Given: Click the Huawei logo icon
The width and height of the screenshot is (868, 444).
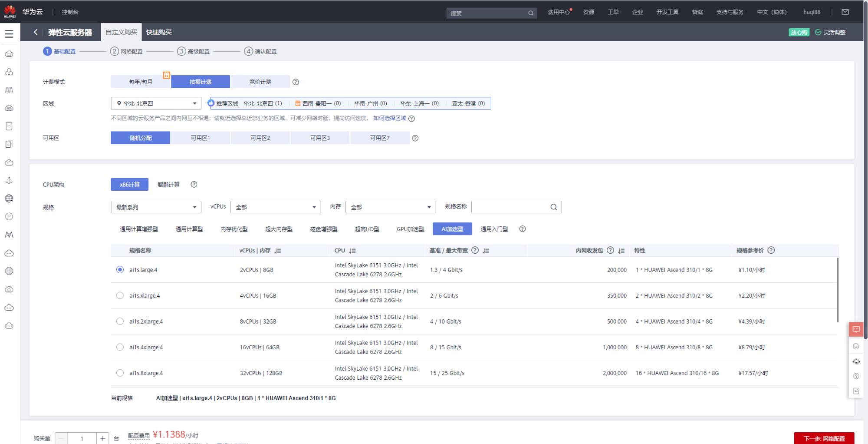Looking at the screenshot, I should 10,11.
